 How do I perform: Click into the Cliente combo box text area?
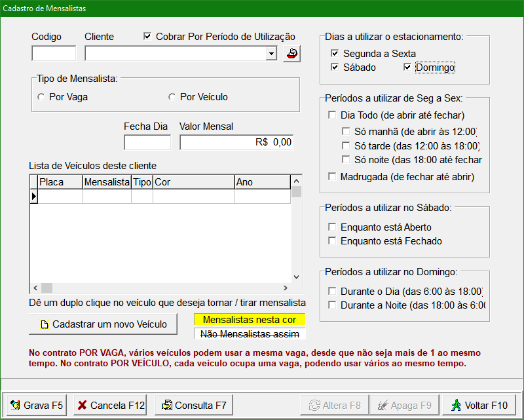pos(176,54)
